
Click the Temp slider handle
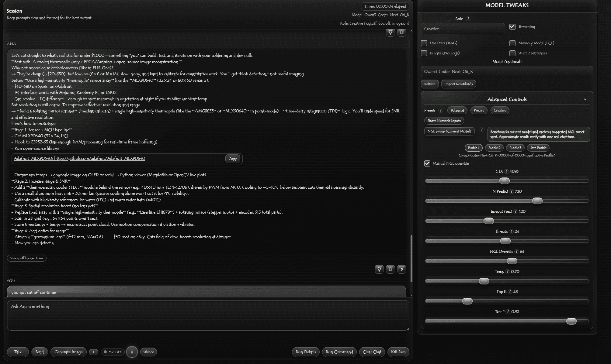[x=484, y=281]
